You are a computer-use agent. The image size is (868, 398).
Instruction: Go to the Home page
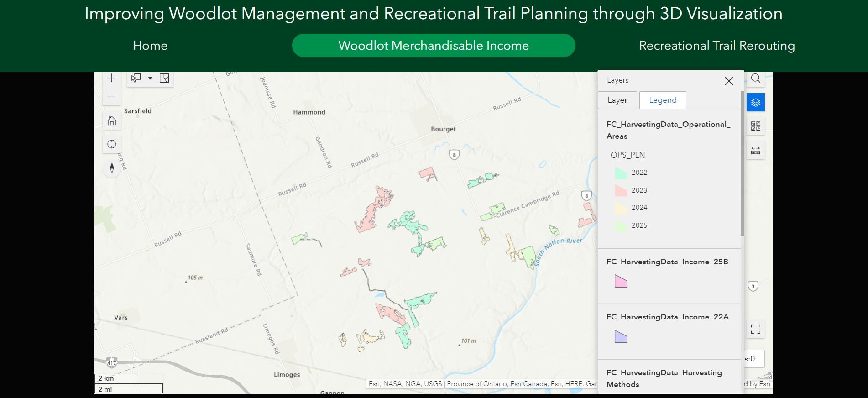[x=150, y=46]
